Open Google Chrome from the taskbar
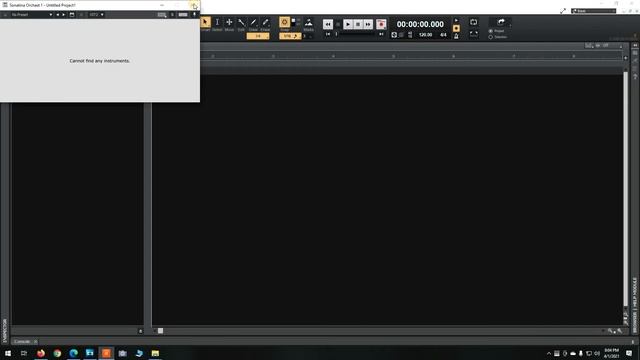The image size is (640, 360). (x=57, y=353)
